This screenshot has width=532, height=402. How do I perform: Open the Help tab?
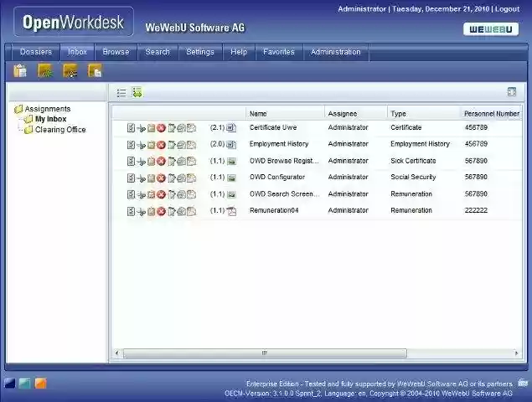point(239,52)
